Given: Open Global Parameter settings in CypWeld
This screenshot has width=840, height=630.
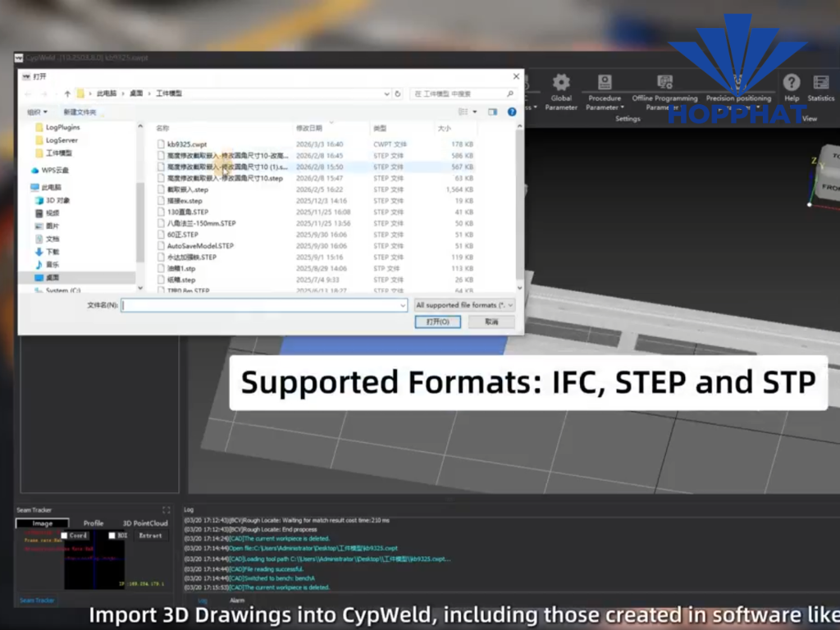Looking at the screenshot, I should click(561, 92).
